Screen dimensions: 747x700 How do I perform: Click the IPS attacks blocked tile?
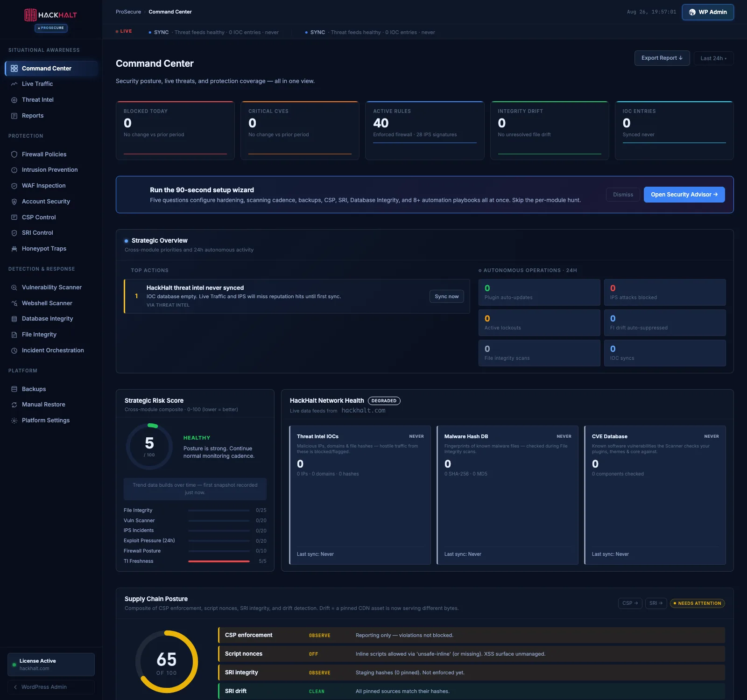coord(665,292)
